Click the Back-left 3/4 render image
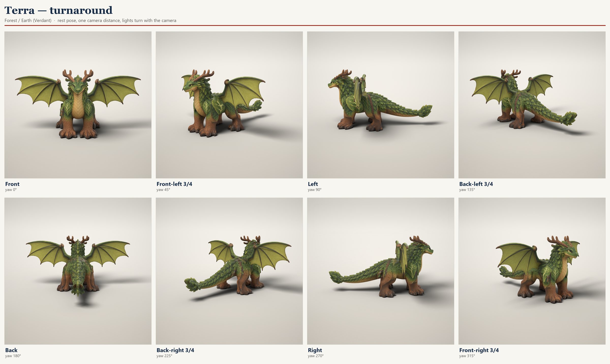Screen dimensions: 610x364 tap(532, 105)
